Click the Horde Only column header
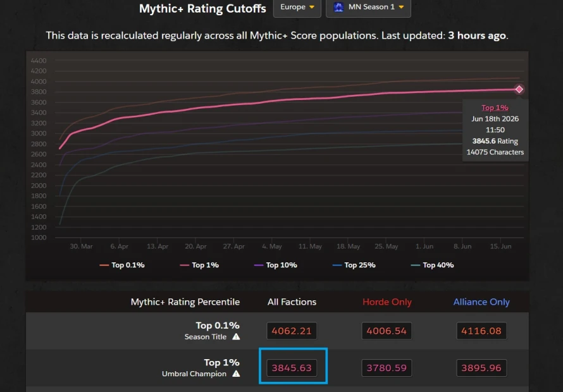This screenshot has height=392, width=563. pyautogui.click(x=387, y=302)
